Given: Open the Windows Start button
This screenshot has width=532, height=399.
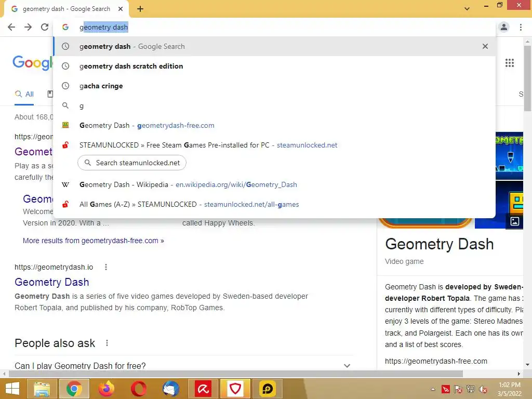Looking at the screenshot, I should 12,389.
